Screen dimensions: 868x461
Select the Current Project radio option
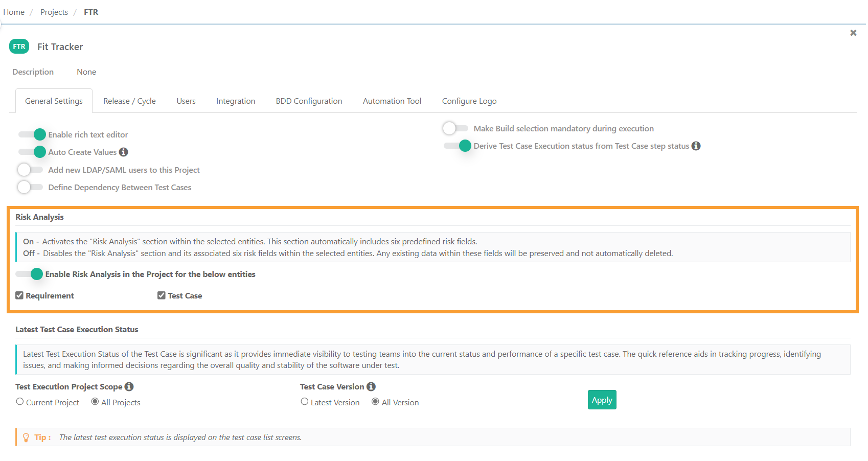tap(19, 402)
